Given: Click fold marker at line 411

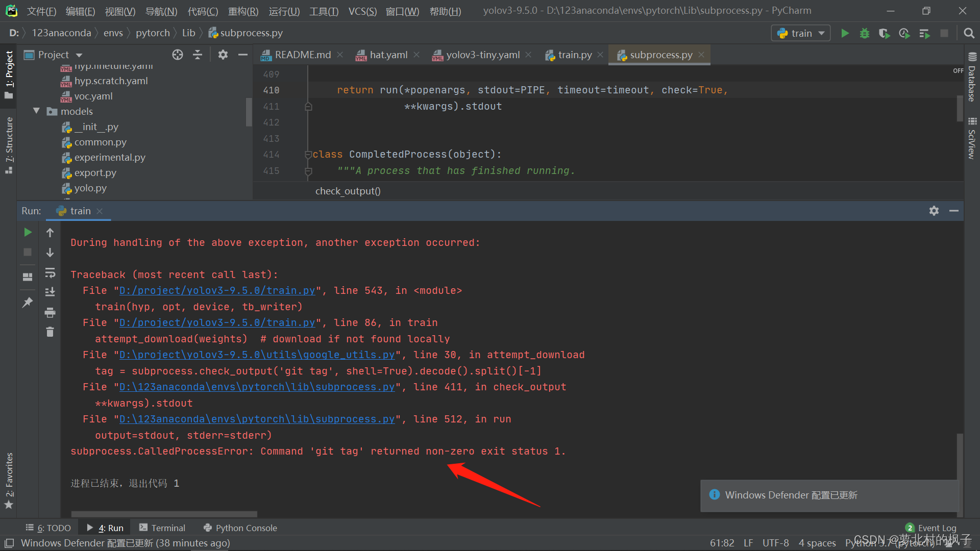Looking at the screenshot, I should click(308, 107).
